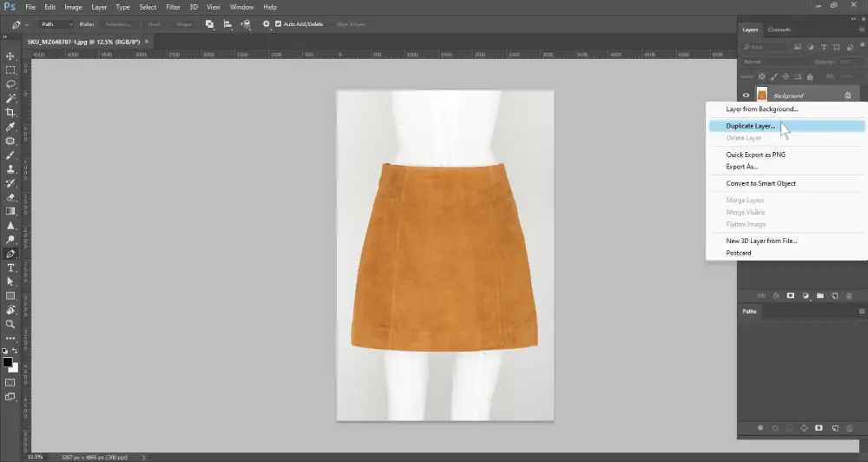The image size is (868, 462).
Task: Open layer filter Kind dropdown
Action: (765, 47)
